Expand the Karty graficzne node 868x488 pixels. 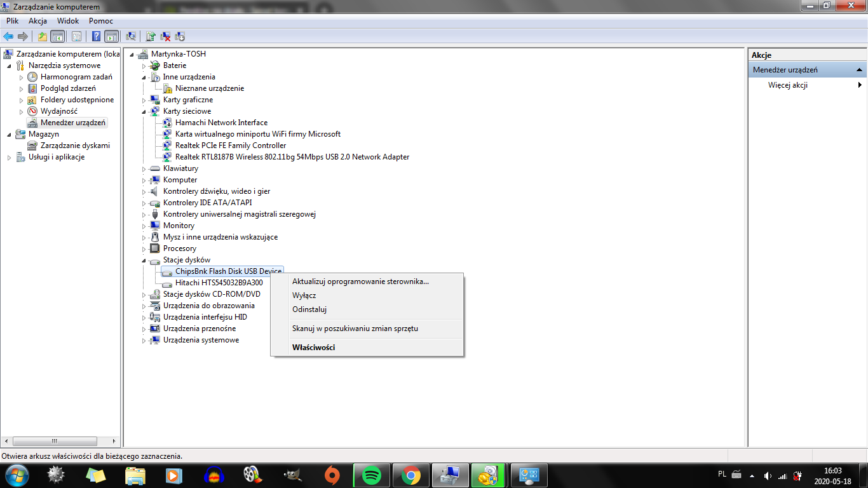(x=144, y=100)
